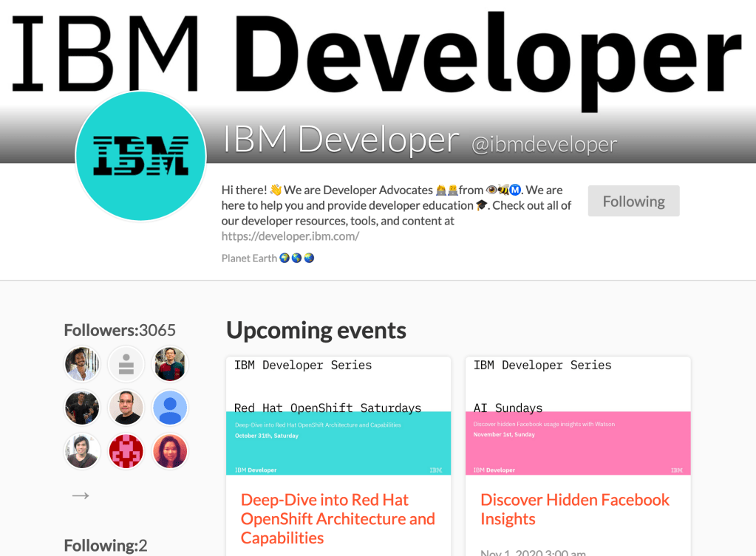Select the gray default-person follower avatar
The width and height of the screenshot is (756, 556).
(126, 363)
